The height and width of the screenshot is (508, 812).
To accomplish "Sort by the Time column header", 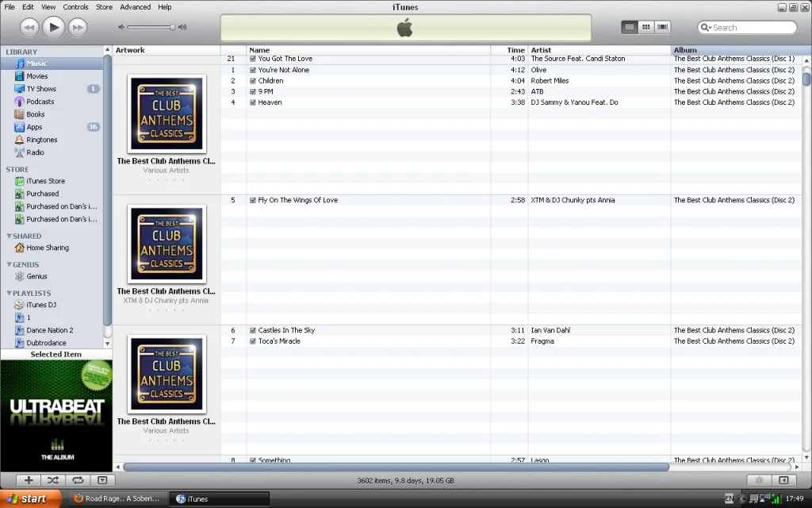I will (509, 50).
